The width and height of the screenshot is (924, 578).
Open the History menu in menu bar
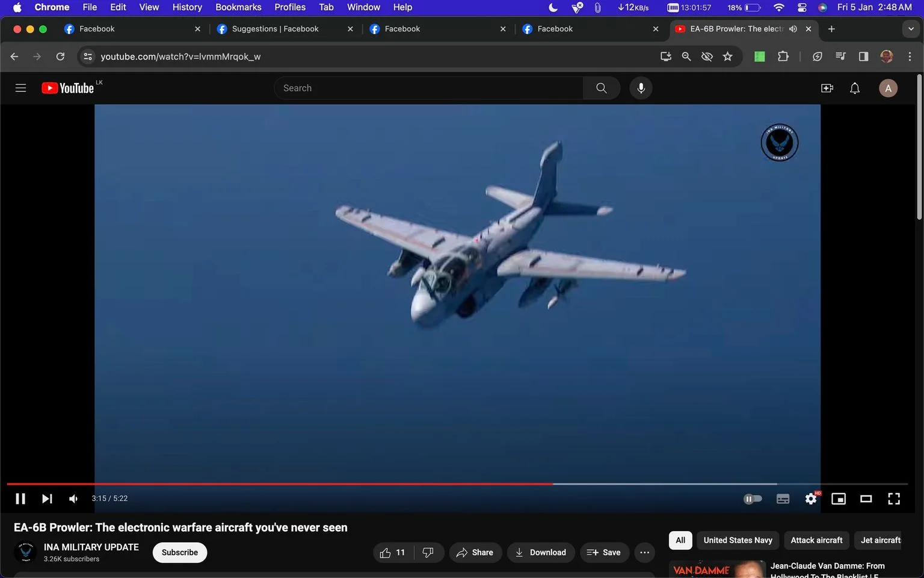pyautogui.click(x=187, y=7)
